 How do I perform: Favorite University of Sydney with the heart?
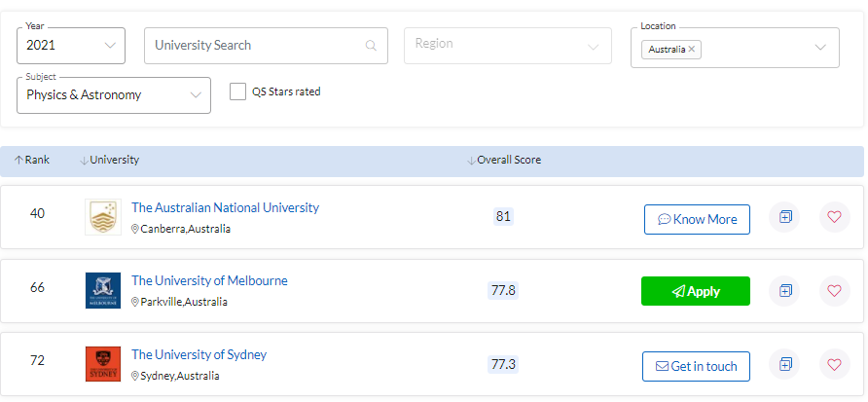[834, 364]
